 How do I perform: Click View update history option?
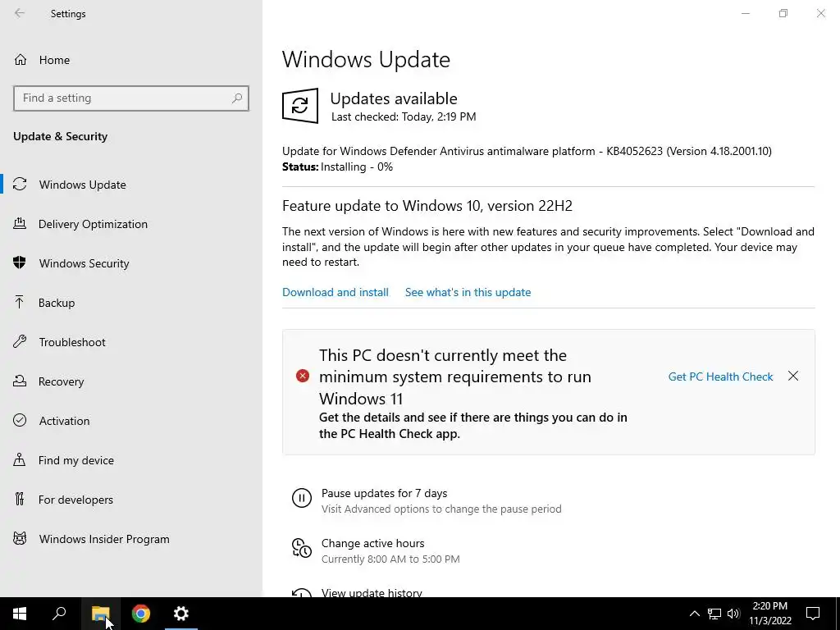coord(372,592)
